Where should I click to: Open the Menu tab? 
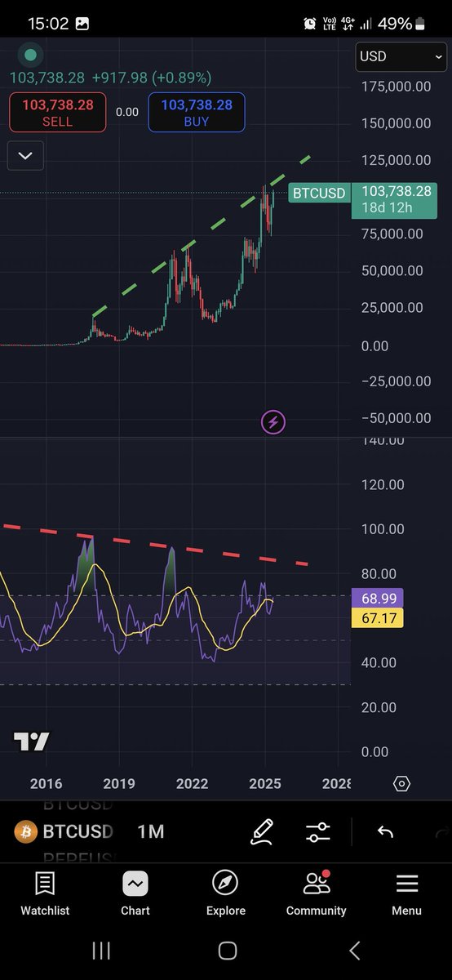pos(406,893)
